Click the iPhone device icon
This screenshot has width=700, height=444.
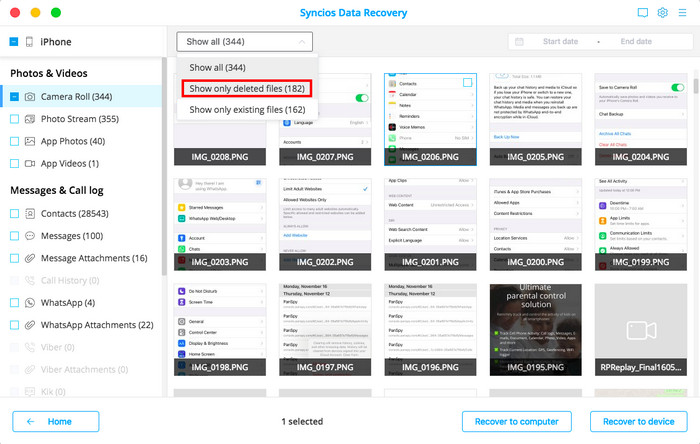coord(30,42)
